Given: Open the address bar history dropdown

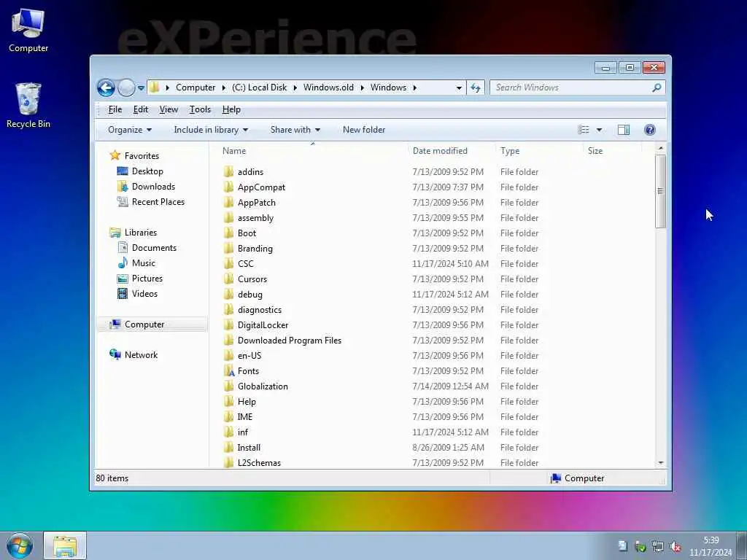Looking at the screenshot, I should (x=458, y=88).
